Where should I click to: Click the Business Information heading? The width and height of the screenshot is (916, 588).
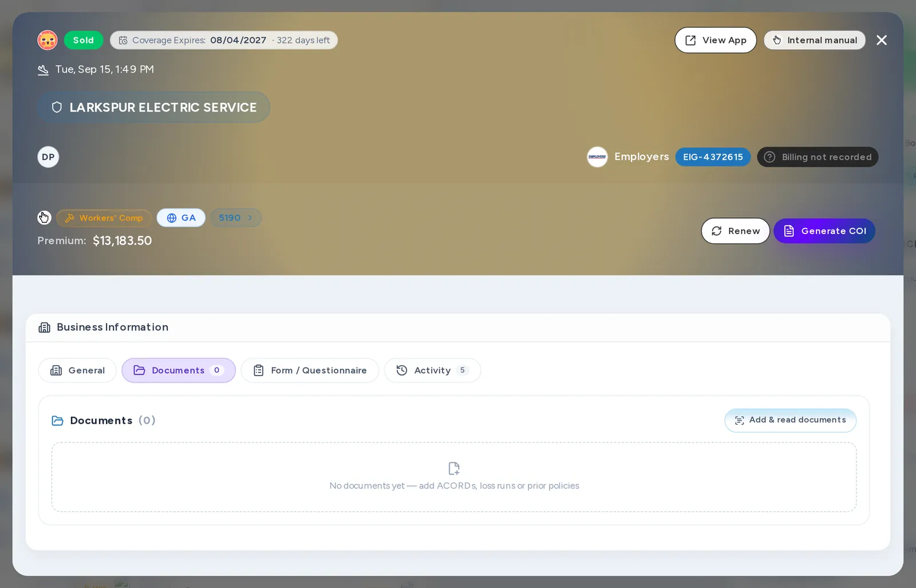(x=113, y=327)
